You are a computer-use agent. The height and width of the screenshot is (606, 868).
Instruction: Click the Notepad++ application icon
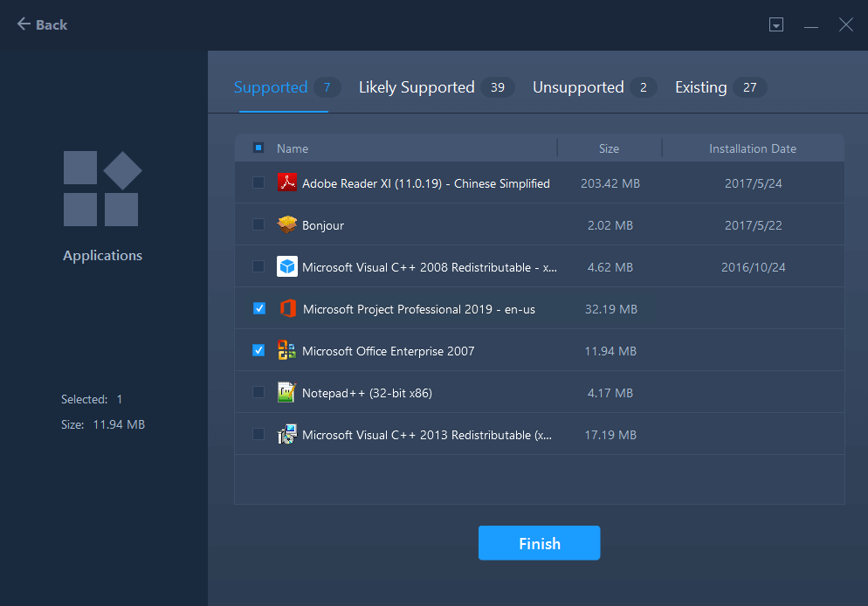(x=287, y=393)
